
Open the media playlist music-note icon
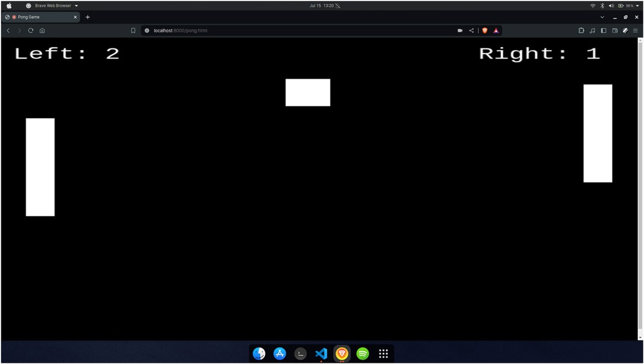(592, 31)
